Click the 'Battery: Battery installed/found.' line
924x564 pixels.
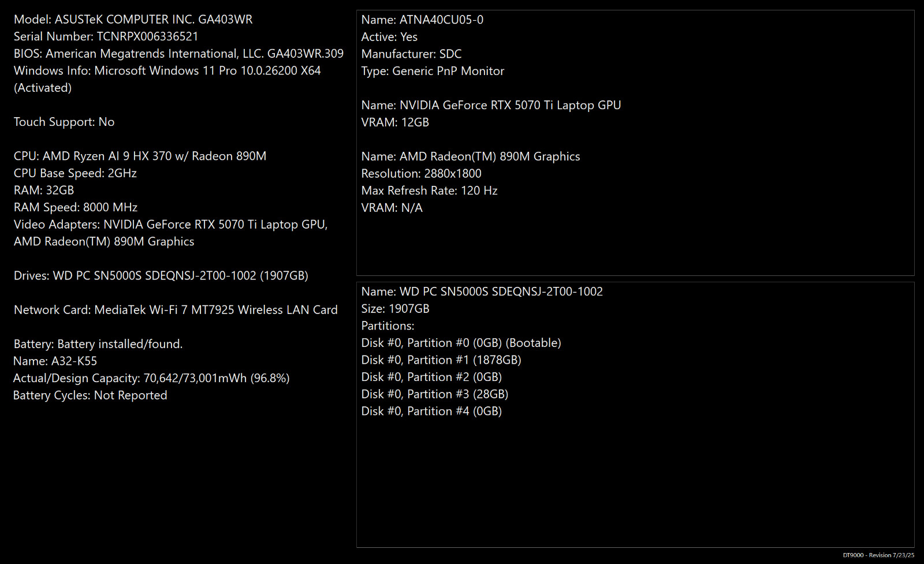coord(98,344)
